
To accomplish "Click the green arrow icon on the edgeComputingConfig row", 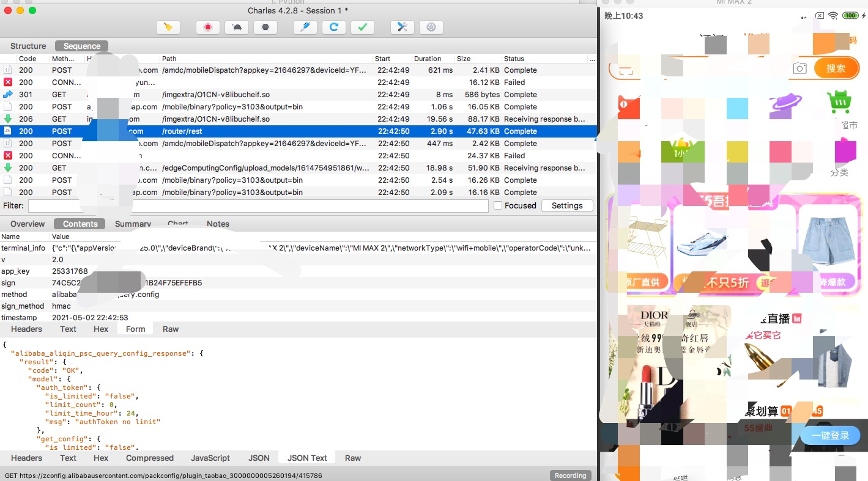I will 8,168.
